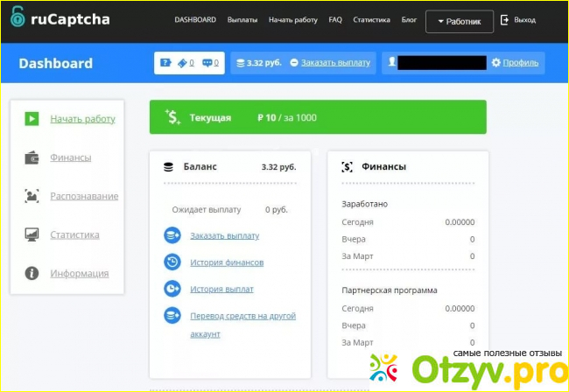Click the green Текущая rate banner
Screen dimensions: 569x392
pos(318,116)
